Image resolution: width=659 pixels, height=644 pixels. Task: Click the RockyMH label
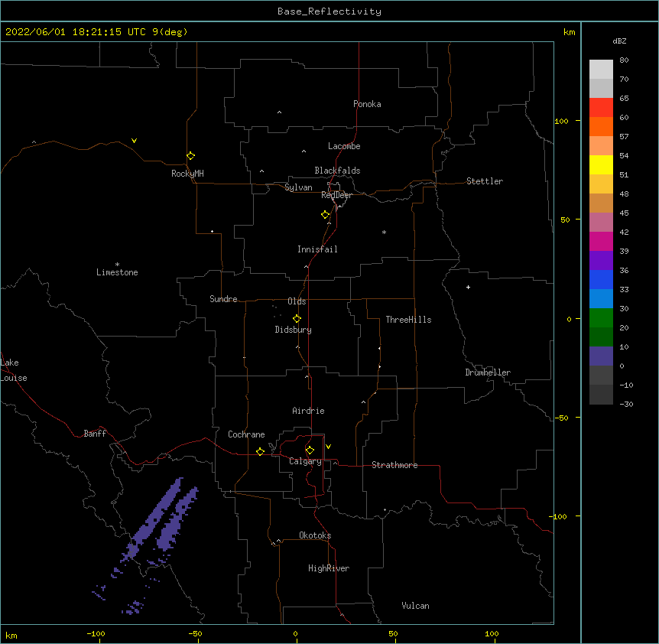187,174
